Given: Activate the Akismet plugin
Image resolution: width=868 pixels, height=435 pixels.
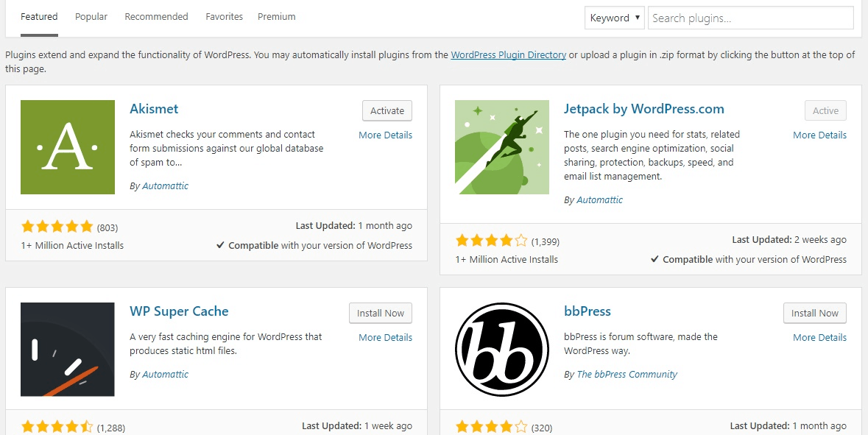Looking at the screenshot, I should (x=387, y=110).
